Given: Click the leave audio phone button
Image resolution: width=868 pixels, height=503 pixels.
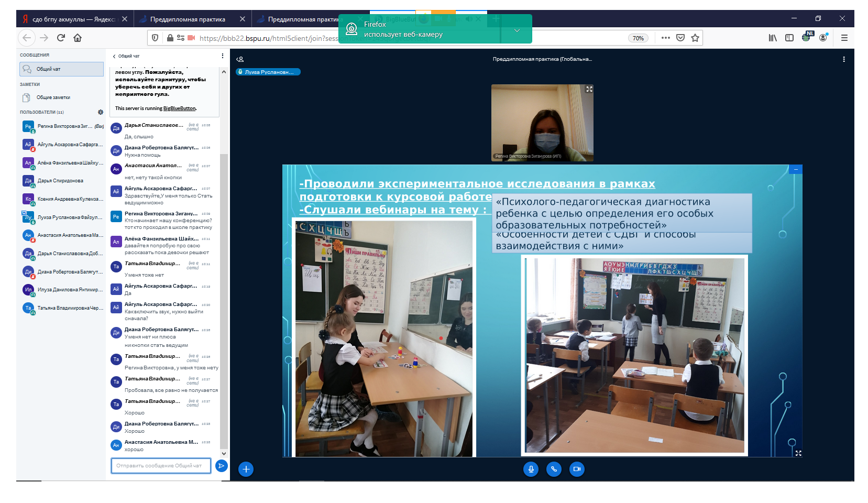Looking at the screenshot, I should click(x=554, y=469).
